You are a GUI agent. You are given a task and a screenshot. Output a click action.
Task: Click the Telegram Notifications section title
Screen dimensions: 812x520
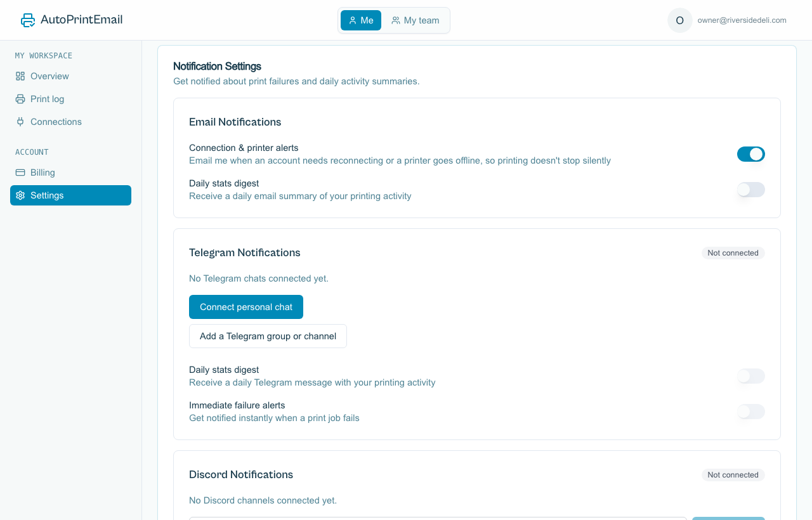click(245, 252)
